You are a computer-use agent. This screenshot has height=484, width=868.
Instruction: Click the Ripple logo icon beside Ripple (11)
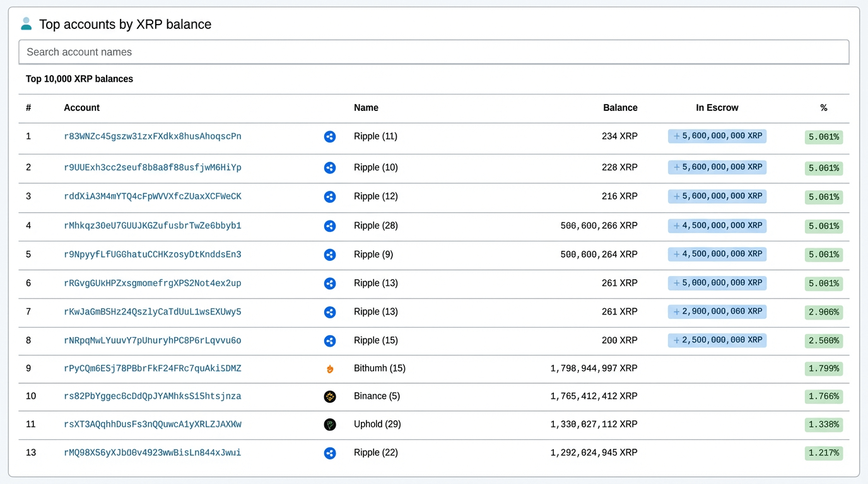click(330, 137)
